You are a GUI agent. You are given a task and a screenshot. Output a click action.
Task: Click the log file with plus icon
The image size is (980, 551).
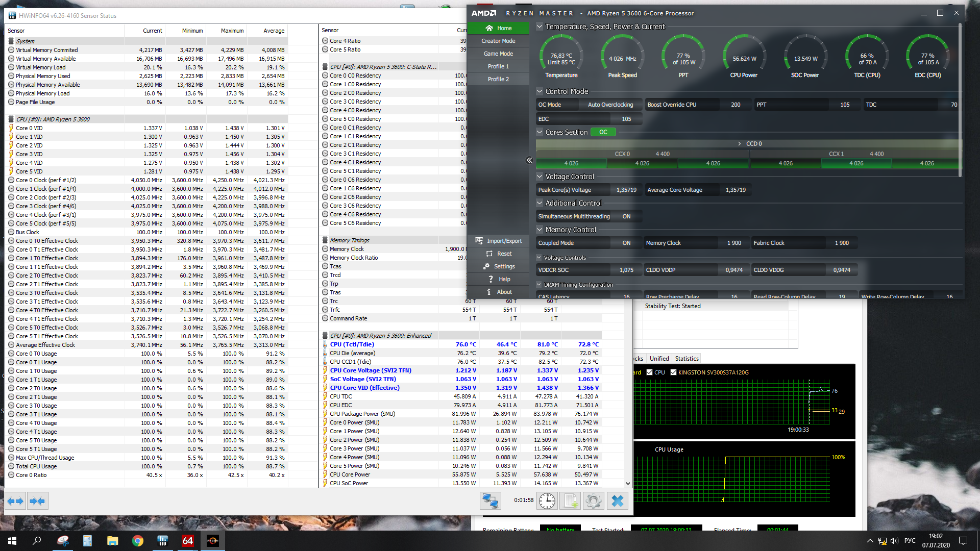(x=570, y=501)
